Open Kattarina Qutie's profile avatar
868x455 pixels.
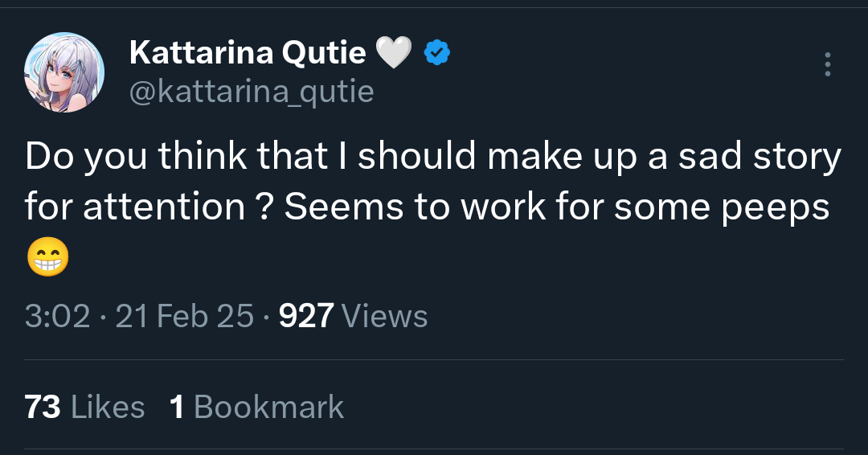[65, 72]
